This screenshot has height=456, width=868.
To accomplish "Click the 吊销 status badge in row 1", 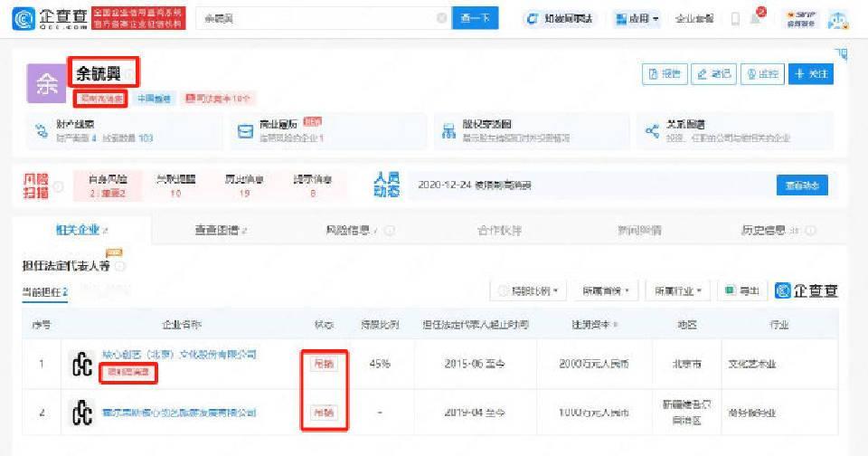I will tap(324, 364).
